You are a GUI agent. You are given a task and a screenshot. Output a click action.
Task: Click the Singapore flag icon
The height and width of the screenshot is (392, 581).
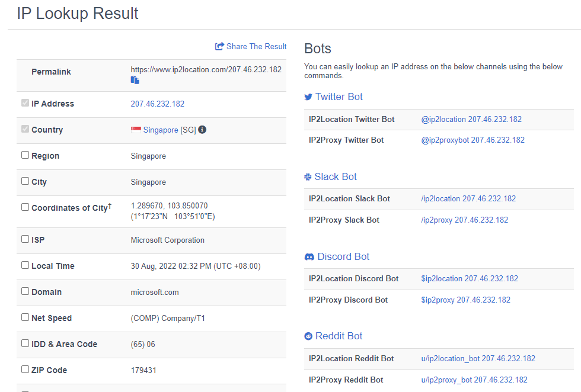click(x=136, y=130)
